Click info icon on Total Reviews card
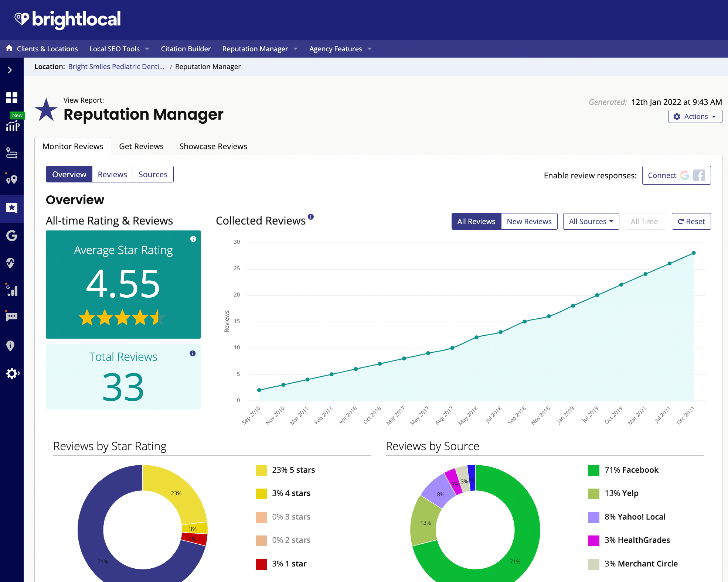This screenshot has height=582, width=728. point(193,353)
